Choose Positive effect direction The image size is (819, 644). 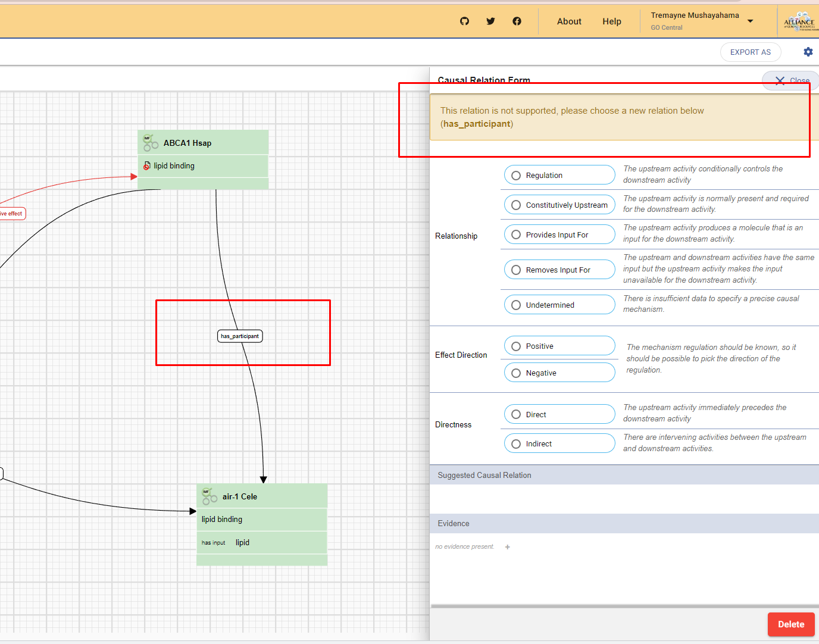(515, 345)
